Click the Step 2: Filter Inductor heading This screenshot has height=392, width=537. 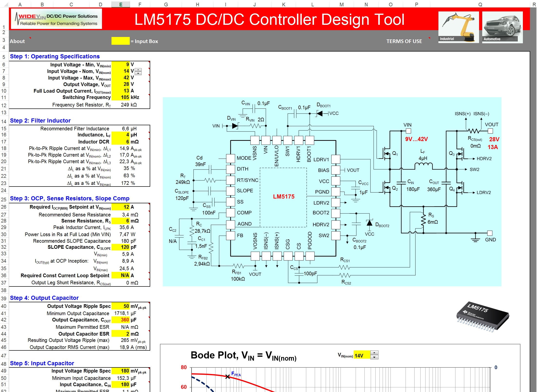coord(40,121)
